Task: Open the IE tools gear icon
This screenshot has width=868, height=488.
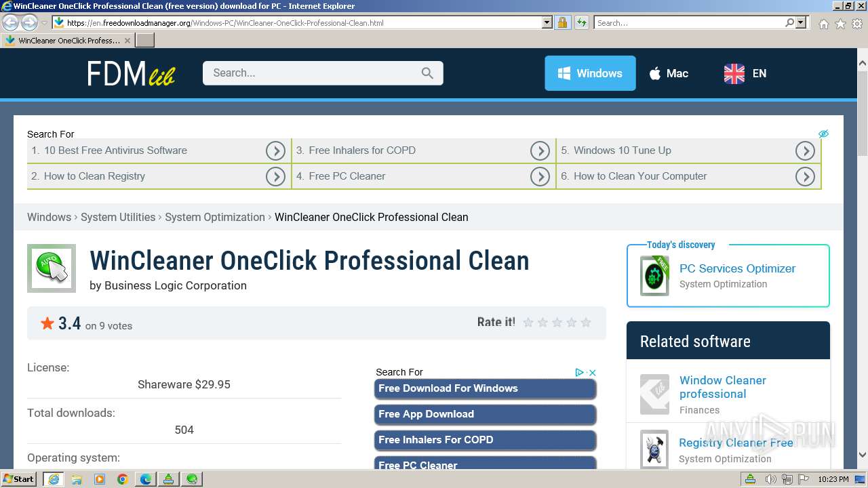Action: click(x=856, y=24)
